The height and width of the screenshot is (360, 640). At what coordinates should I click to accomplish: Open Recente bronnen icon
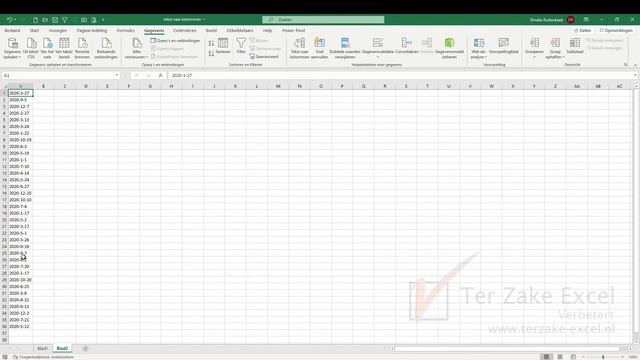(x=82, y=48)
